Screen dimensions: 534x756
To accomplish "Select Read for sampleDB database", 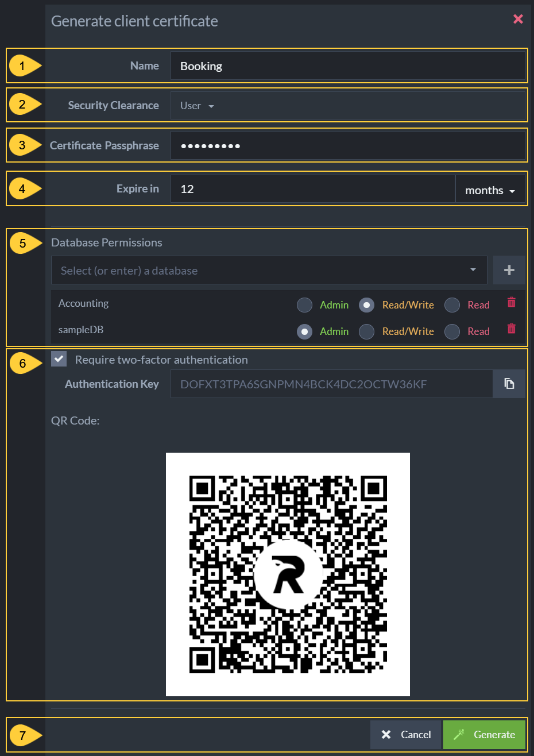I will point(452,331).
